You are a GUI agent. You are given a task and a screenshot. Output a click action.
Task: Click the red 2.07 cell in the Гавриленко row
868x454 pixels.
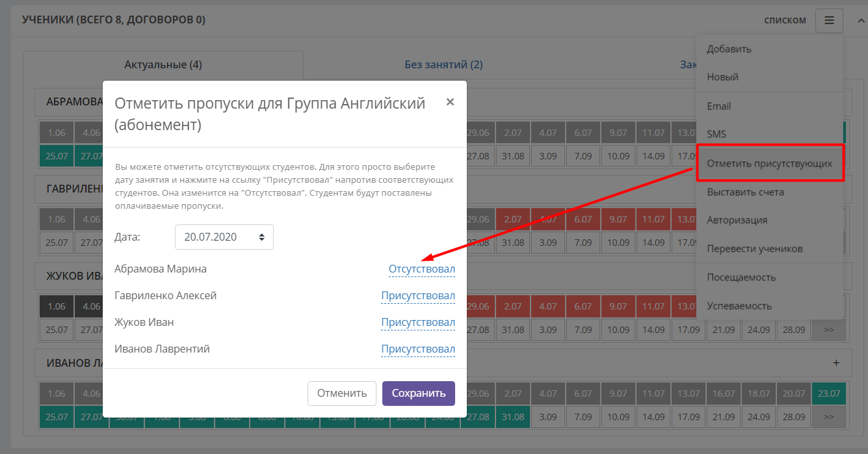[x=513, y=219]
